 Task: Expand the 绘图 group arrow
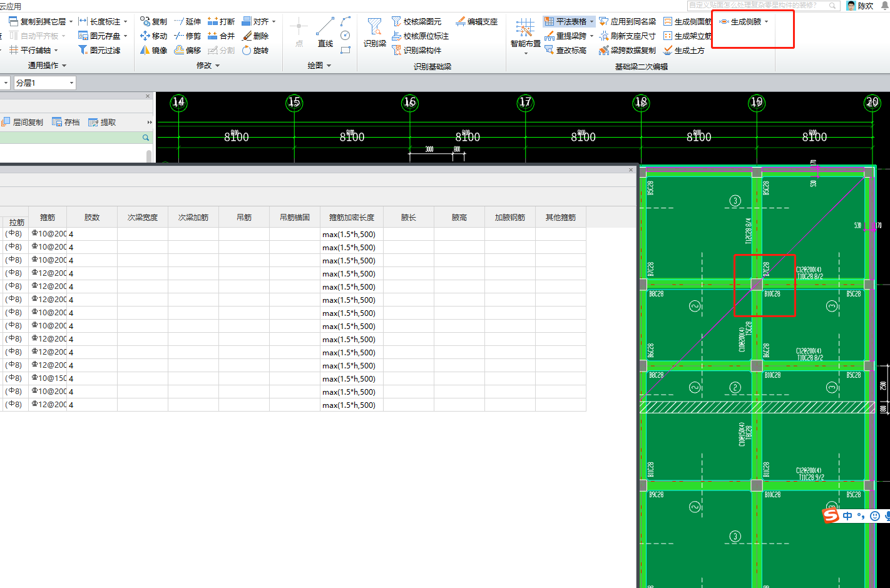[x=329, y=66]
